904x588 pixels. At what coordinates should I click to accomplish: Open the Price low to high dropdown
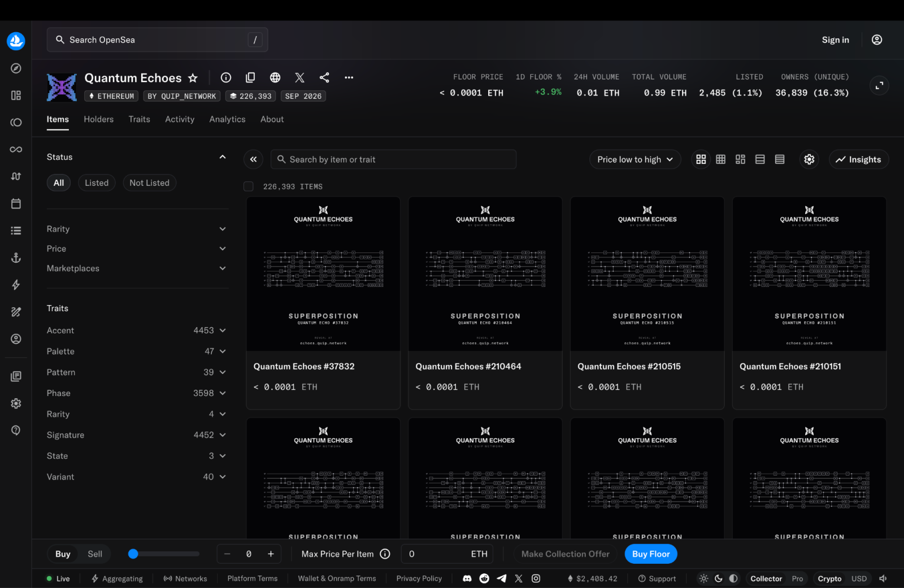(x=635, y=159)
